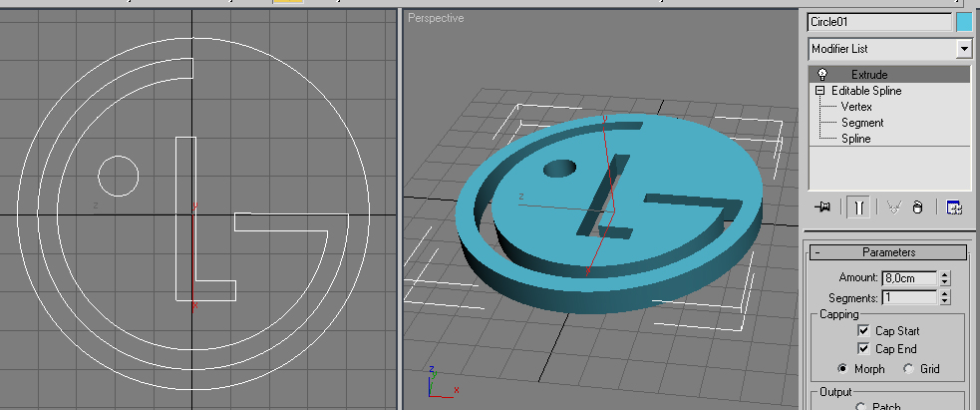Click the Make Unique icon
Screen dimensions: 980x410
click(x=893, y=207)
